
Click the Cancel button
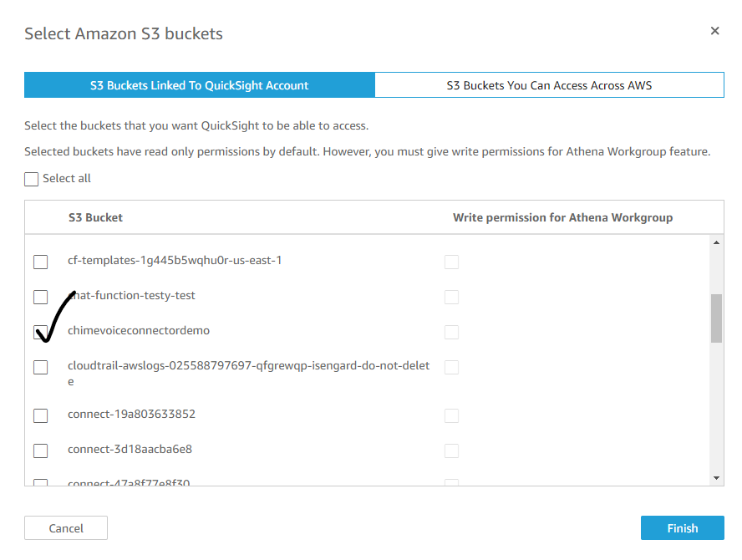66,527
